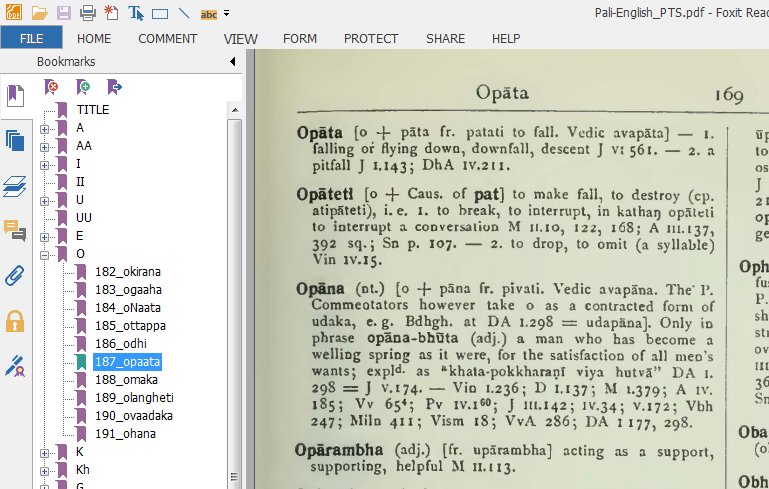Jump to bookmark 183_ogaaha
This screenshot has height=489, width=769.
point(128,290)
